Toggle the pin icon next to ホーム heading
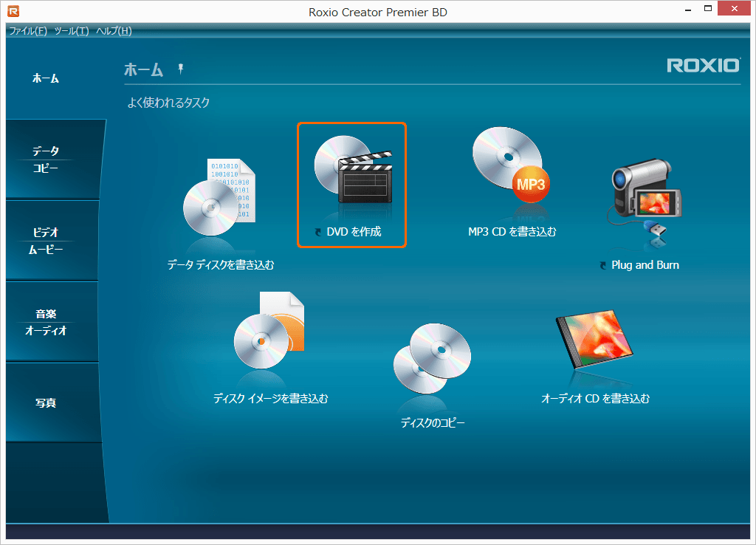Viewport: 756px width, 545px height. [181, 69]
